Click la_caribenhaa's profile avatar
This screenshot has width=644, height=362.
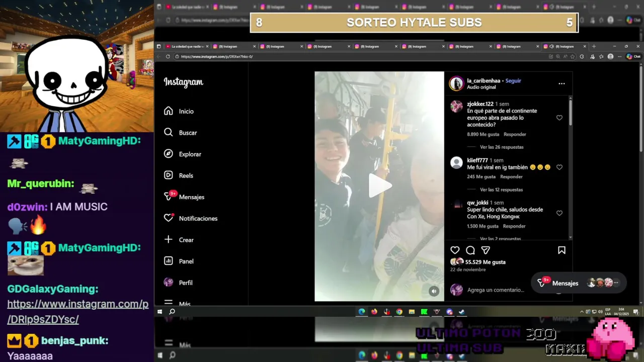456,83
